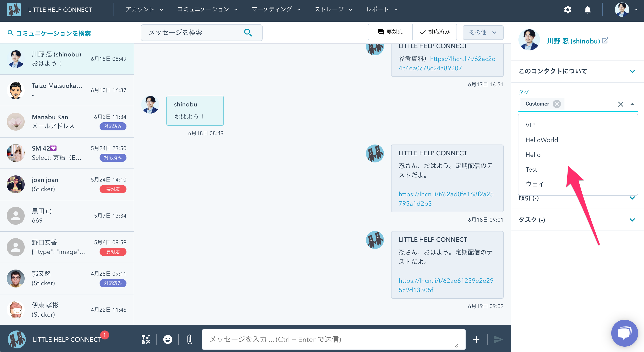
Task: Click the user avatar in top bar
Action: (x=622, y=9)
